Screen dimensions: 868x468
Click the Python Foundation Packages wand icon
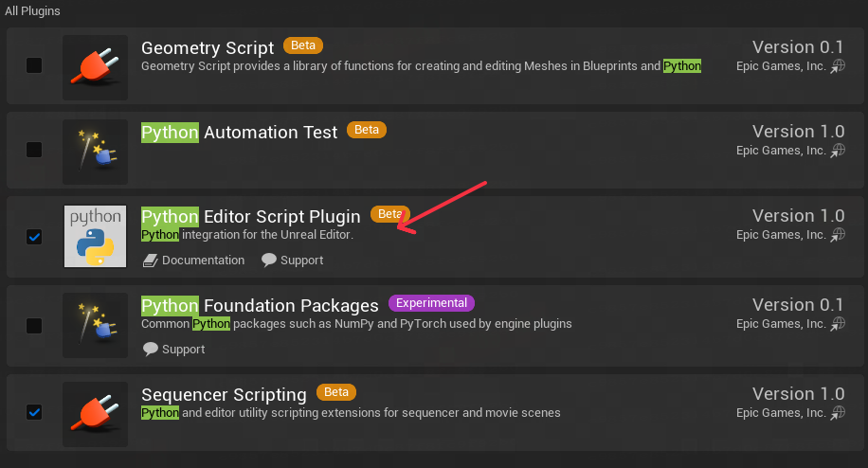(95, 325)
